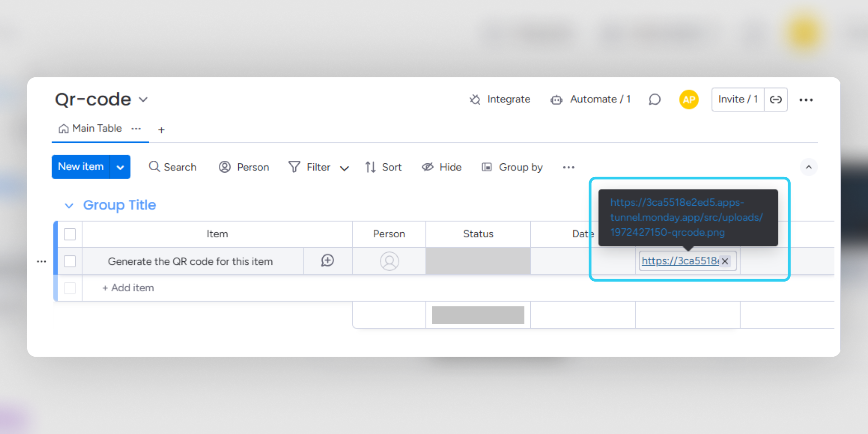This screenshot has height=434, width=868.
Task: Open board options three-dot menu
Action: (806, 100)
